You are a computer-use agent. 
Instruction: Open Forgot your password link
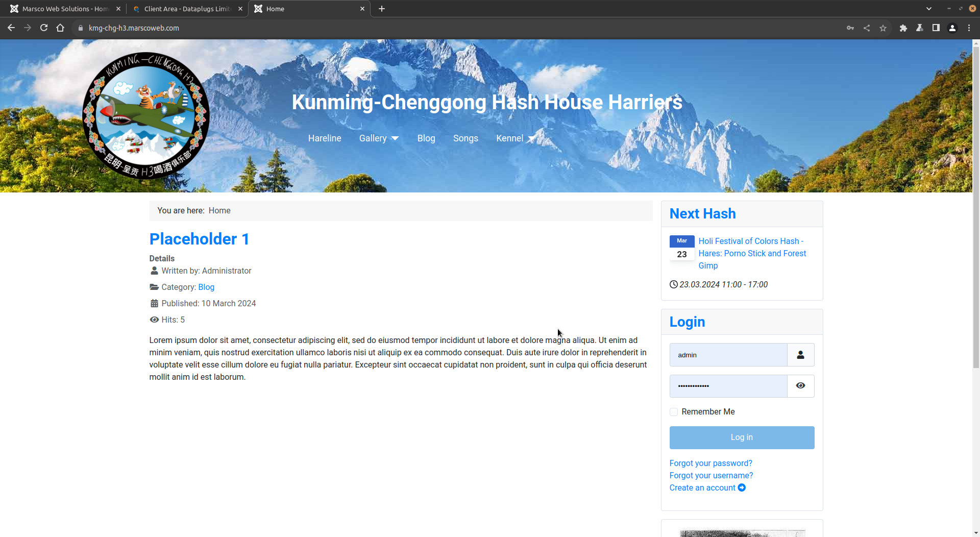click(710, 463)
